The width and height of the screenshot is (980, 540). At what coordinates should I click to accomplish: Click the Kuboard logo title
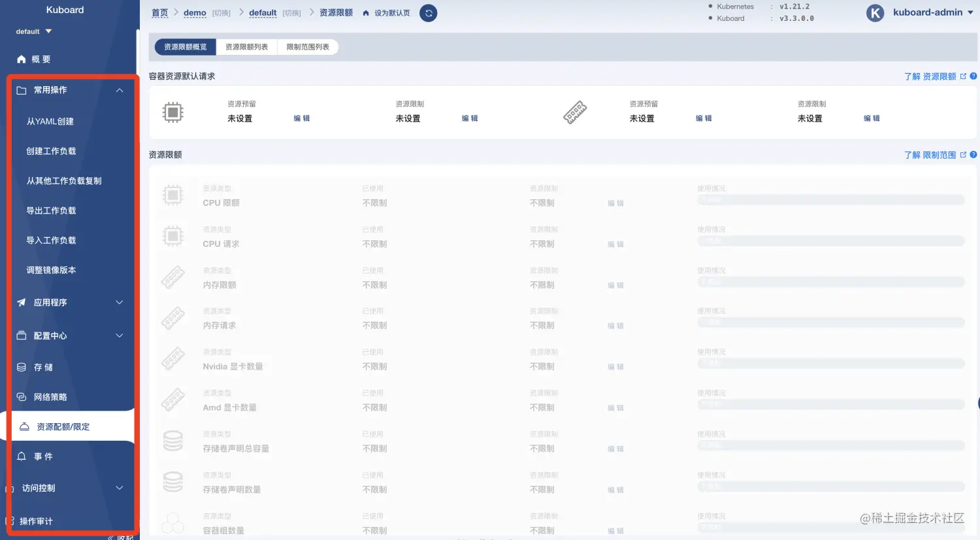coord(65,10)
